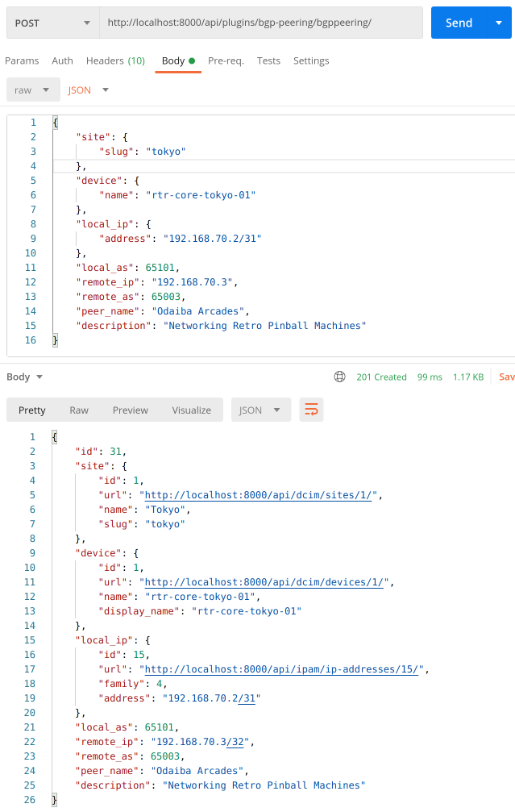Click request "192.168.70.2/31" address value
515x812 pixels.
[x=212, y=239]
